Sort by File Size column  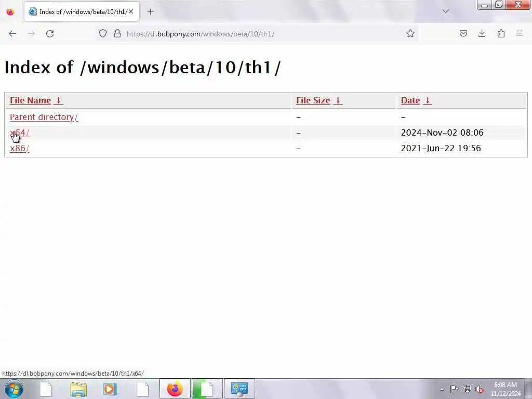[x=319, y=101]
